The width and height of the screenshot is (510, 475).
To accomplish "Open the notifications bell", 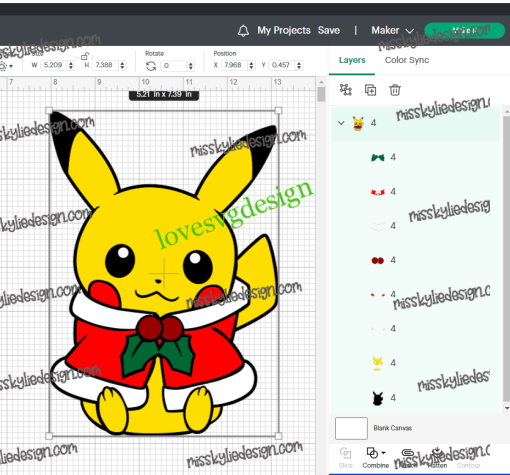I will click(x=243, y=31).
